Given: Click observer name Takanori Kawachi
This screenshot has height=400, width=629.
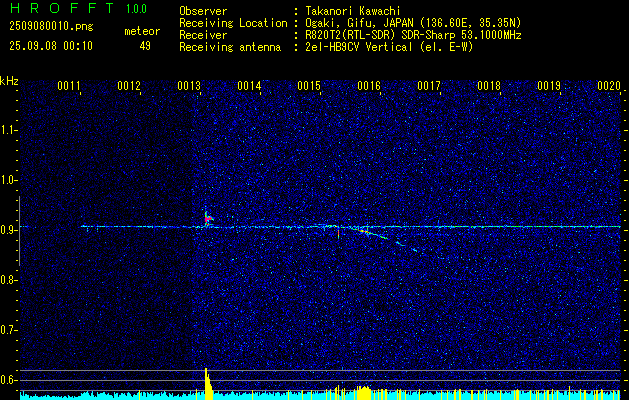Looking at the screenshot, I should click(353, 11).
